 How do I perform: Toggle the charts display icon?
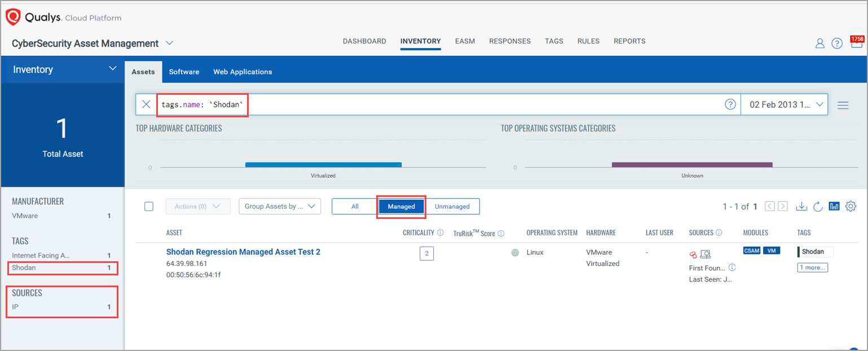coord(834,207)
